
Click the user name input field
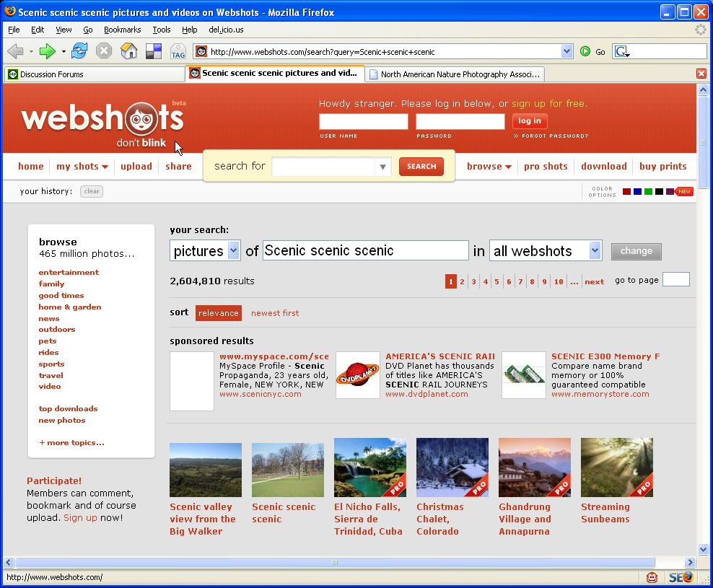tap(363, 121)
